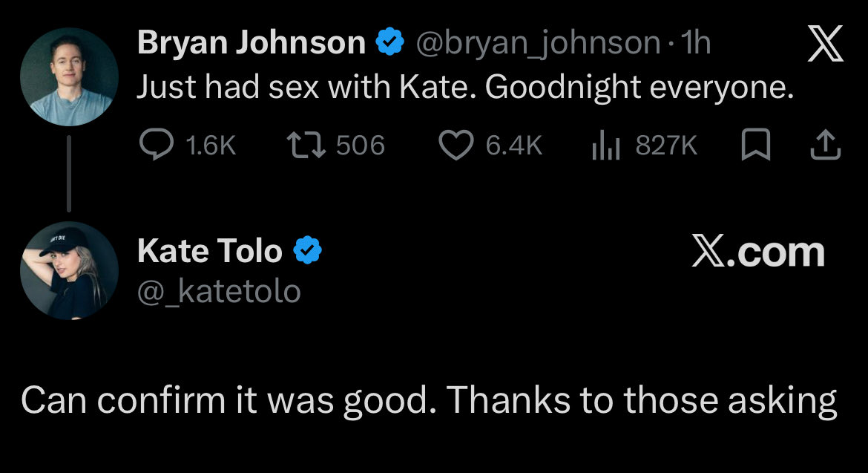Viewport: 868px width, 473px height.
Task: Open Bryan Johnson's profile picture
Action: (x=70, y=77)
